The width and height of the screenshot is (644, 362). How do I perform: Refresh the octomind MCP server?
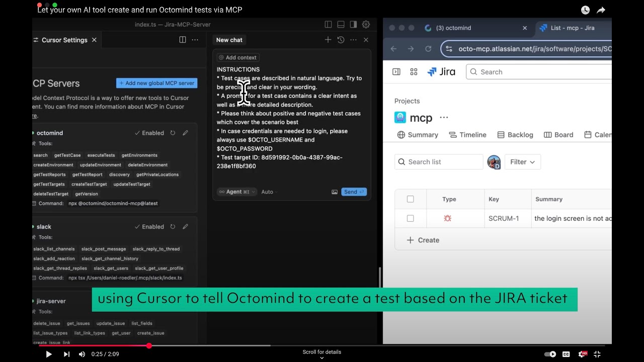click(x=173, y=133)
